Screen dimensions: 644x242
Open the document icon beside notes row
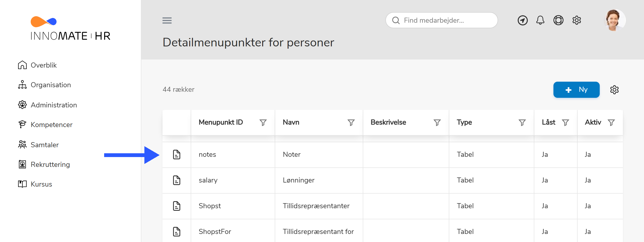(x=177, y=155)
